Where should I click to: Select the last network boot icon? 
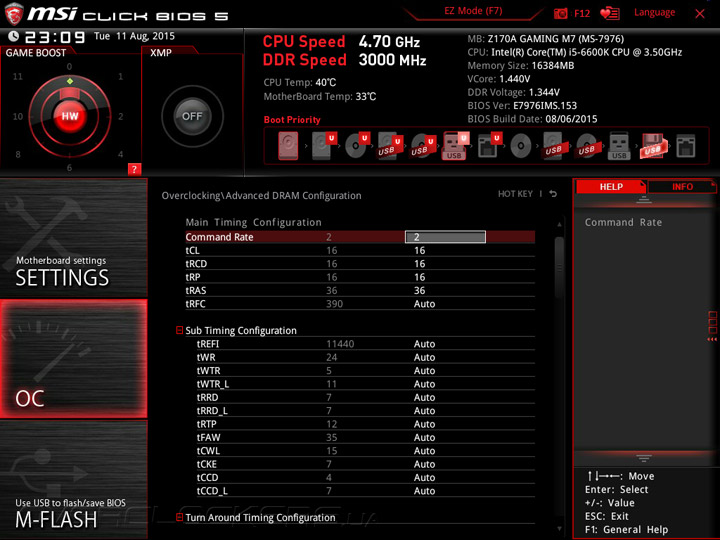click(x=686, y=146)
